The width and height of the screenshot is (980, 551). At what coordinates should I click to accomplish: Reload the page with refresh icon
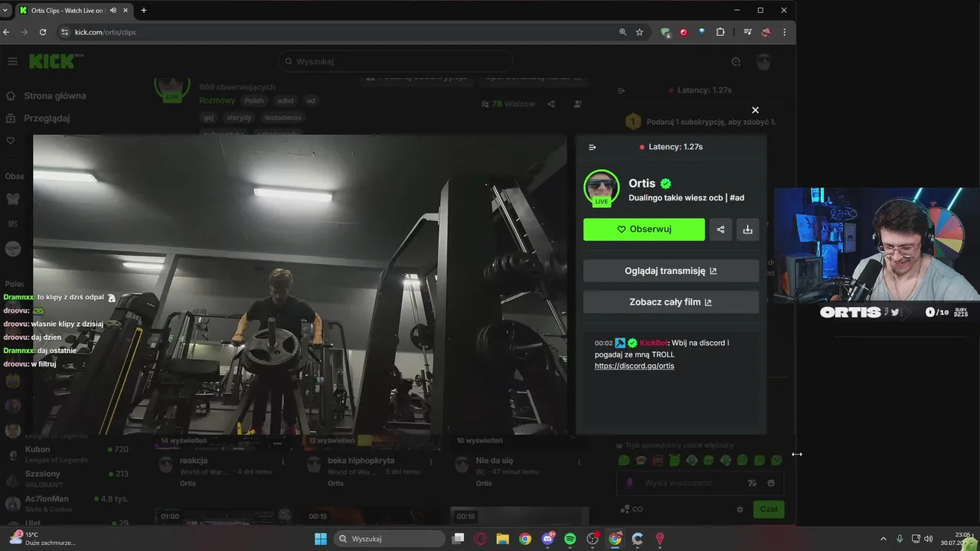click(43, 32)
